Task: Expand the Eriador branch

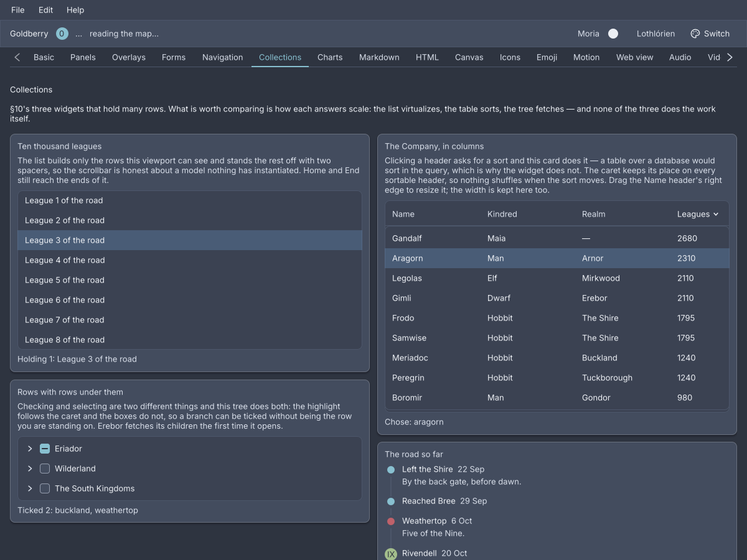Action: (x=30, y=449)
